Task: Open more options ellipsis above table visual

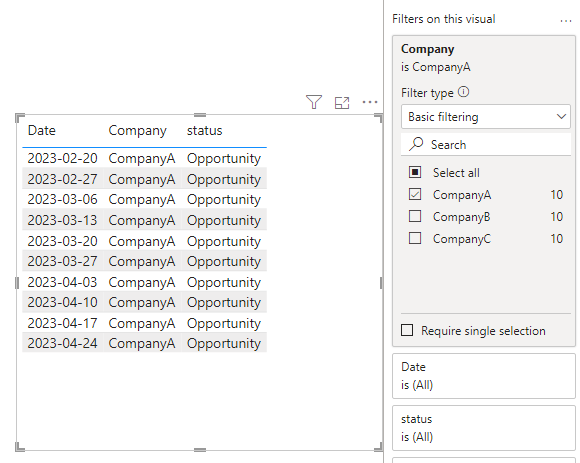Action: pyautogui.click(x=370, y=102)
